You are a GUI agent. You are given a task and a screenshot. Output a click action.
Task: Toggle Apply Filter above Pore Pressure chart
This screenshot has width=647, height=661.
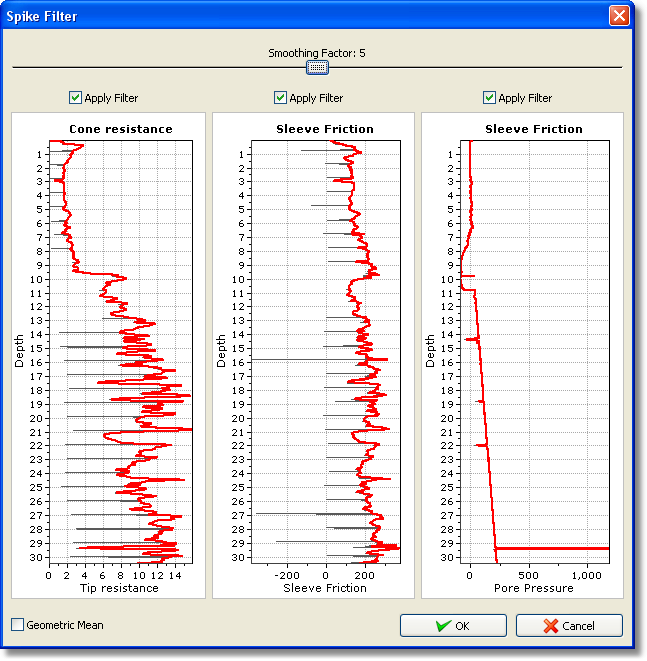pyautogui.click(x=489, y=98)
